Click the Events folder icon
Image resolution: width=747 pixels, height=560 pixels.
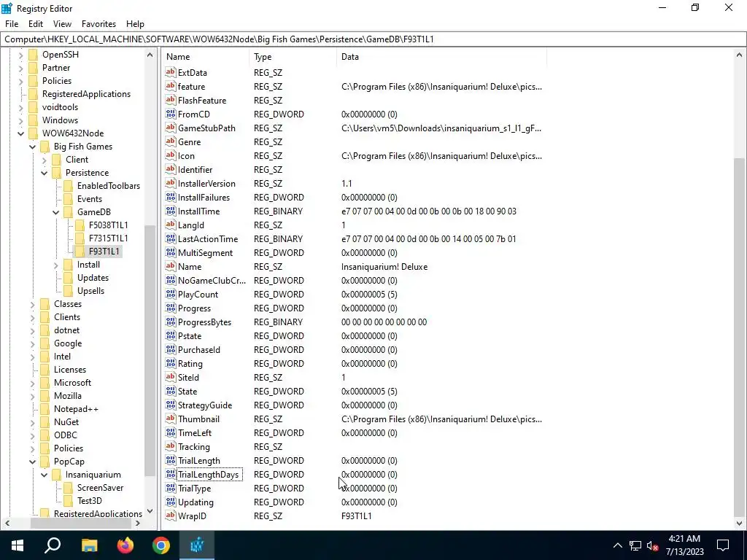(x=68, y=199)
